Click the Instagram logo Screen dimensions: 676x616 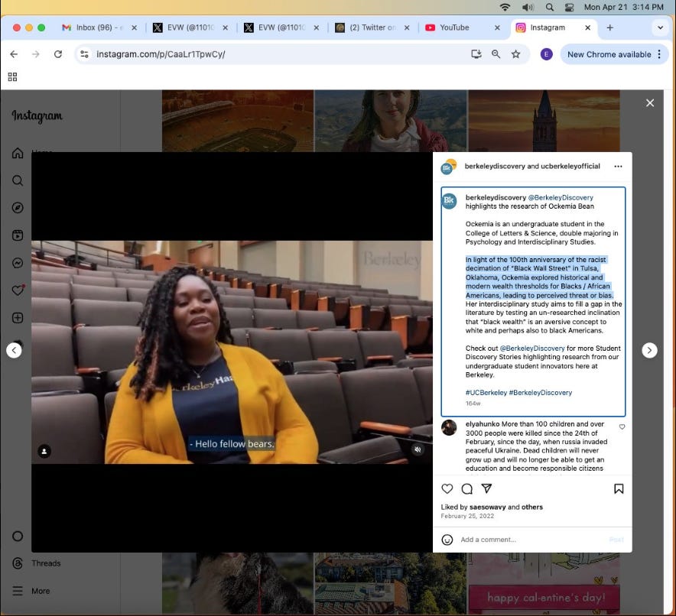tap(37, 116)
